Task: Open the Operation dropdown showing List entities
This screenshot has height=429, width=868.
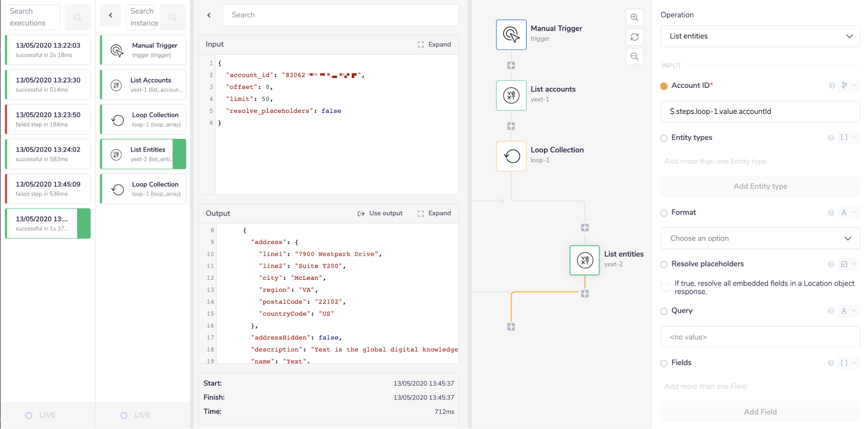Action: (760, 36)
